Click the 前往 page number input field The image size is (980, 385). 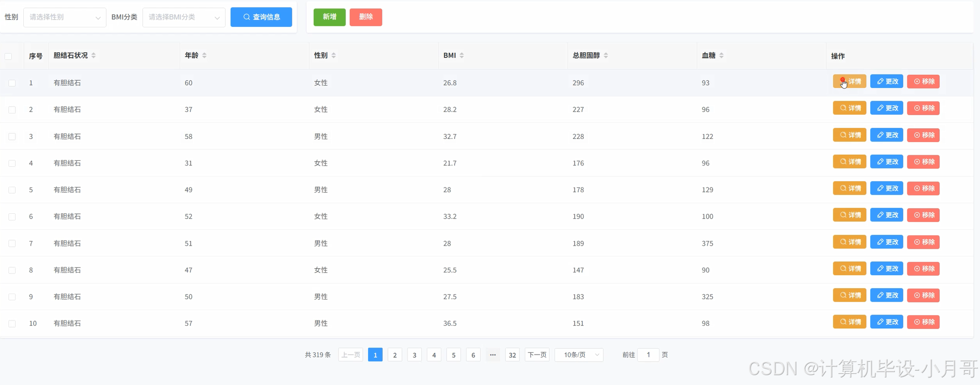coord(648,355)
